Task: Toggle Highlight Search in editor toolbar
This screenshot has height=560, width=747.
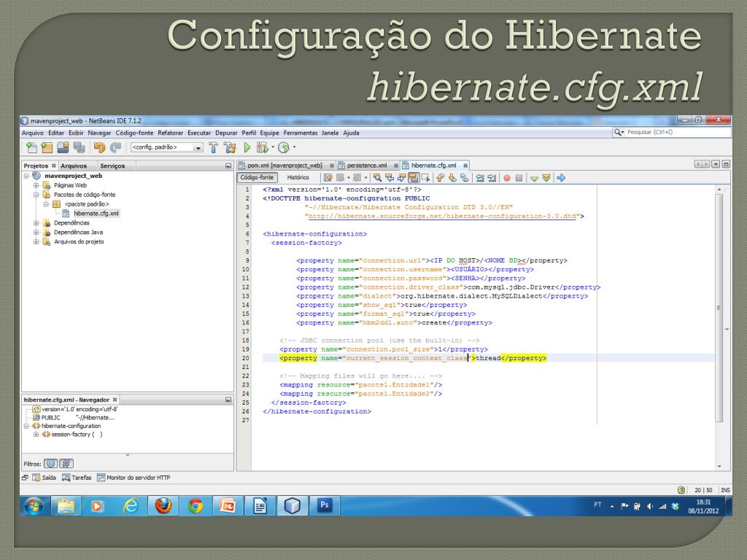Action: click(x=414, y=178)
